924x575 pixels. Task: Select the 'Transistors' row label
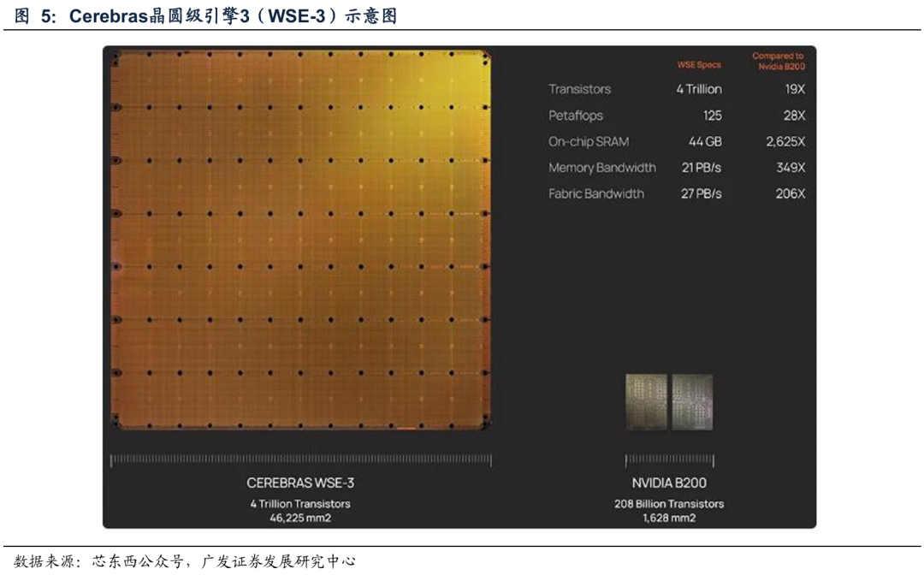[579, 89]
